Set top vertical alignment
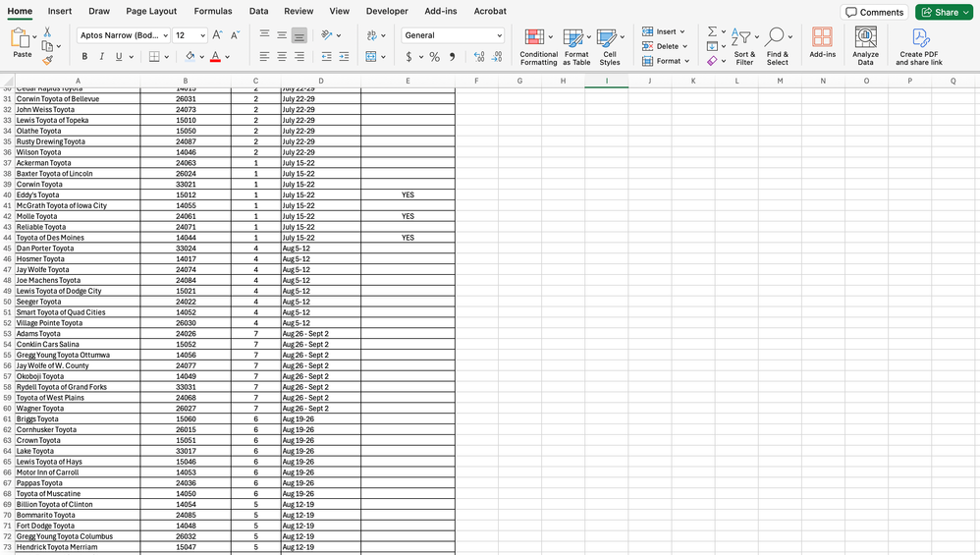 (x=264, y=35)
